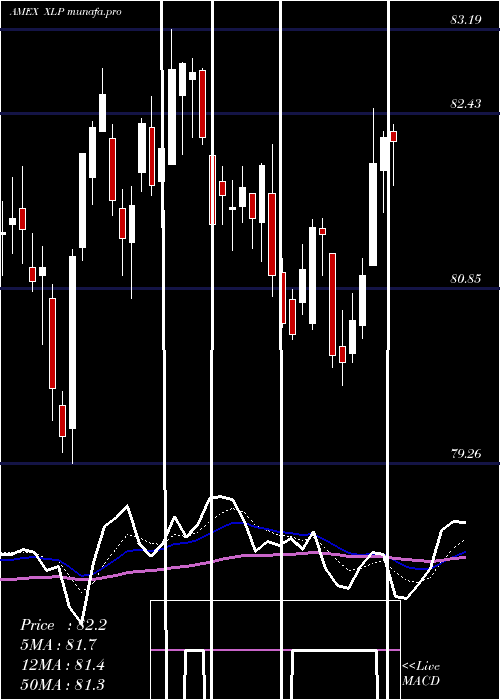Viewport: 500px width, 700px height.
Task: Click the 50MA : 81.3 value
Action: click(x=63, y=684)
